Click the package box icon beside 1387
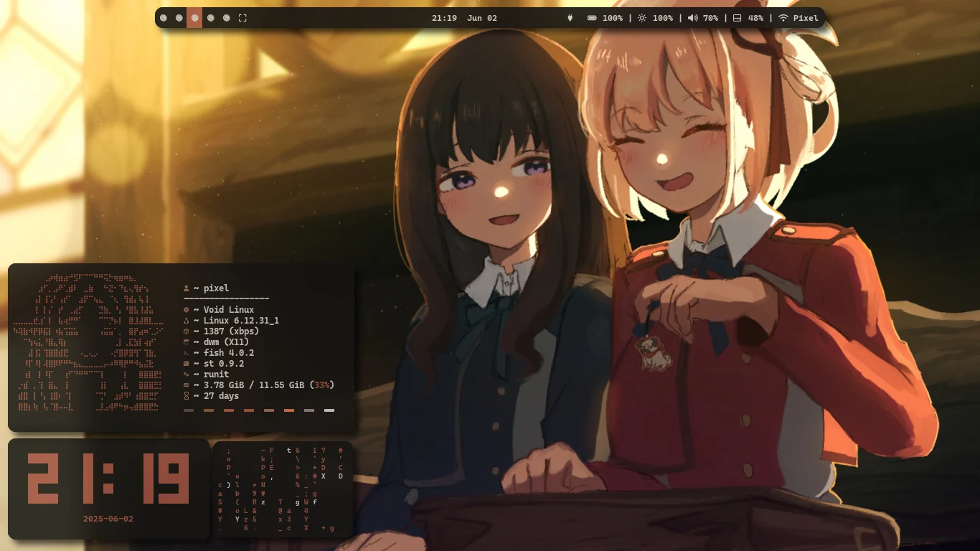Viewport: 980px width, 551px height. pos(187,331)
